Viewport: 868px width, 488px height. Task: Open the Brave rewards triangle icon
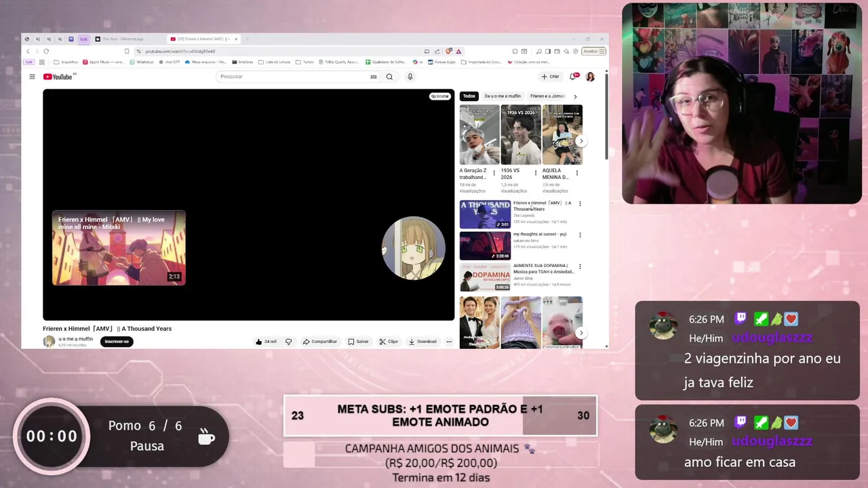(458, 51)
